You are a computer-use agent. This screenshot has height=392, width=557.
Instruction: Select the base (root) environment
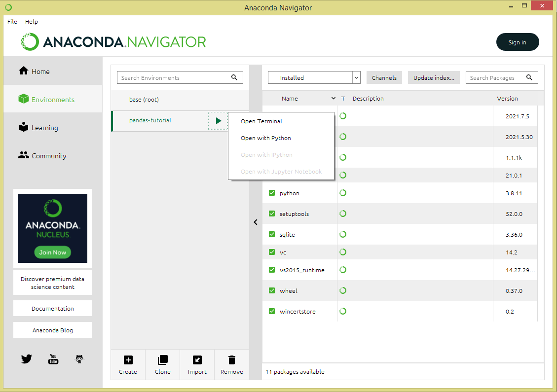[x=180, y=100]
